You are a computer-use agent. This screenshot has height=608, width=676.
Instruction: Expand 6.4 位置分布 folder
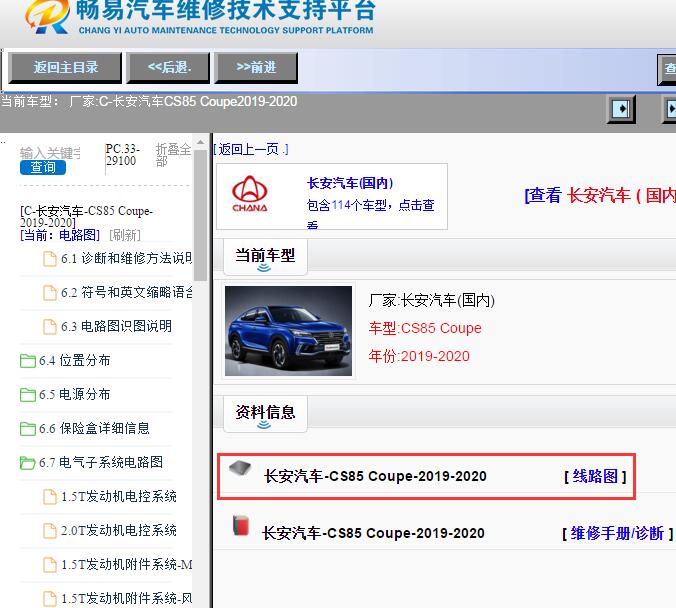pyautogui.click(x=28, y=360)
